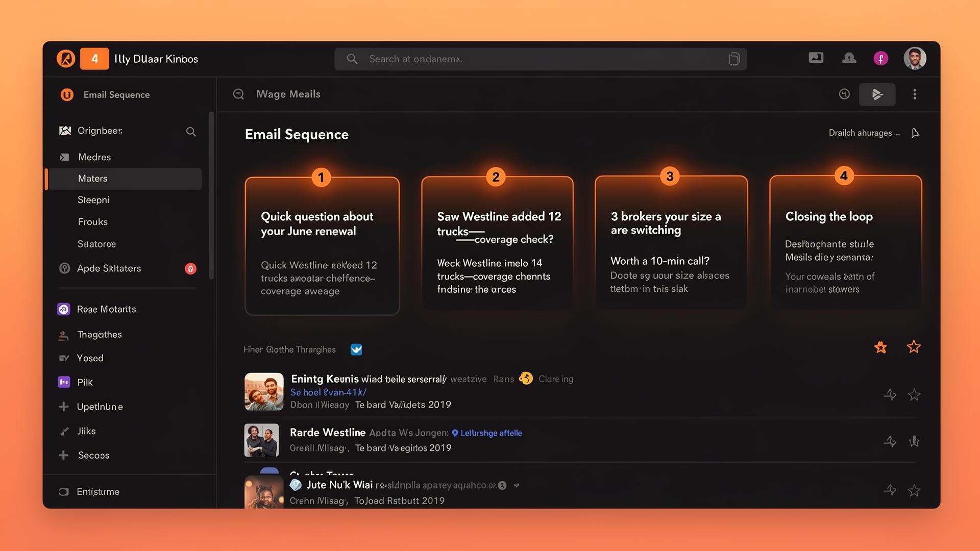Open Sdatoroe in the sidebar
This screenshot has width=980, height=551.
coord(96,244)
